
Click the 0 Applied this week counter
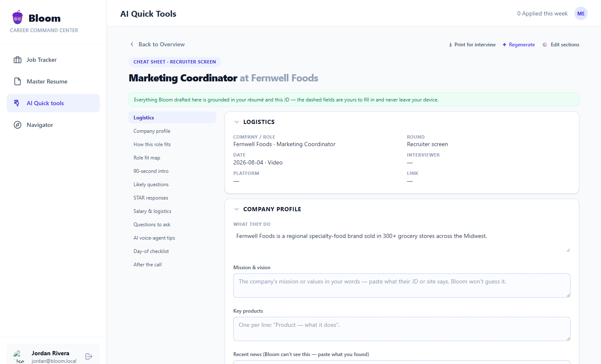point(542,13)
